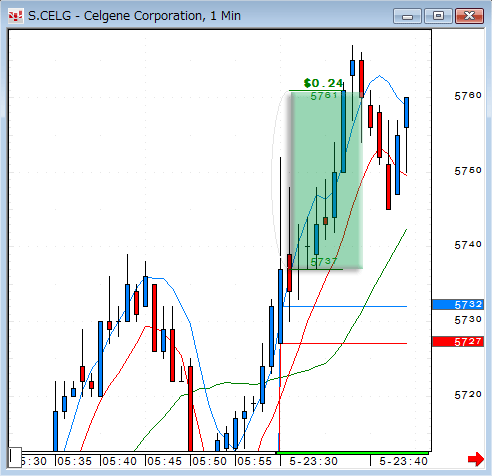This screenshot has width=492, height=476.
Task: Click the 5737 green price label
Action: point(324,262)
